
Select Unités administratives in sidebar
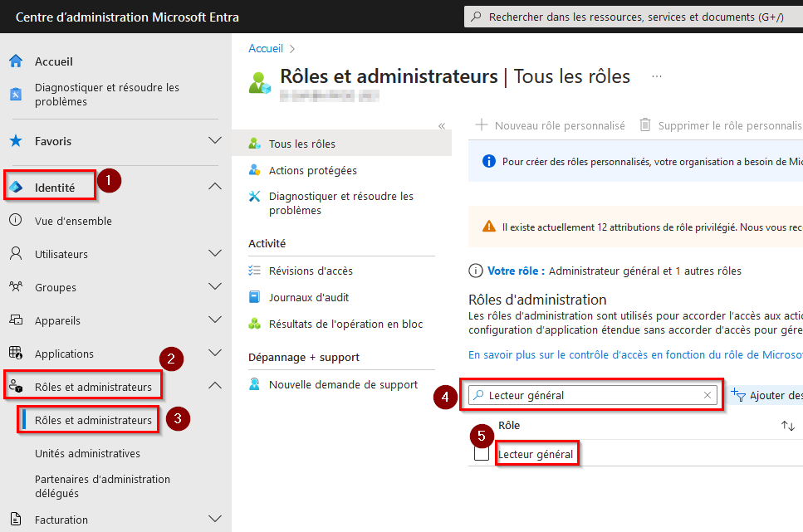pyautogui.click(x=87, y=453)
